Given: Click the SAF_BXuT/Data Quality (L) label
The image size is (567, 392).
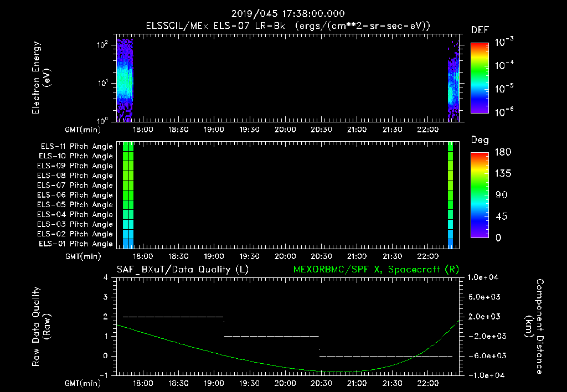Looking at the screenshot, I should [183, 270].
